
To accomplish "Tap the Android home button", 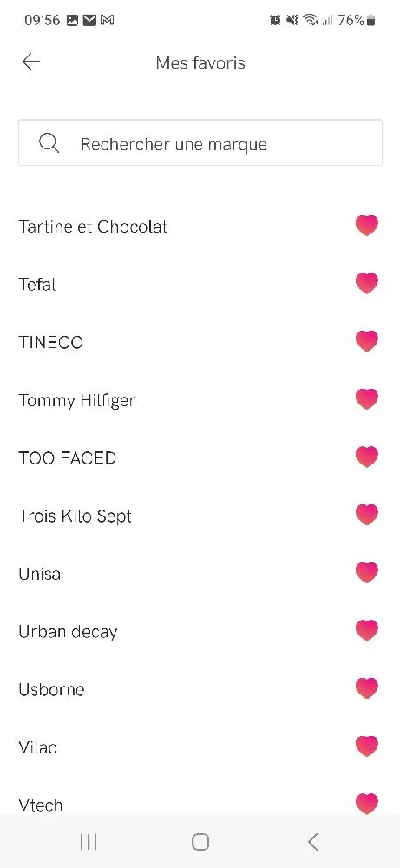I will [x=200, y=842].
